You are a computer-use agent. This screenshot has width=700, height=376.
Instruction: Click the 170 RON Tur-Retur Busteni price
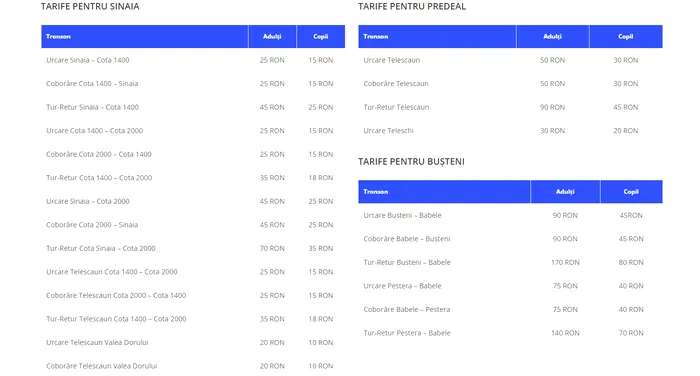[x=565, y=263]
